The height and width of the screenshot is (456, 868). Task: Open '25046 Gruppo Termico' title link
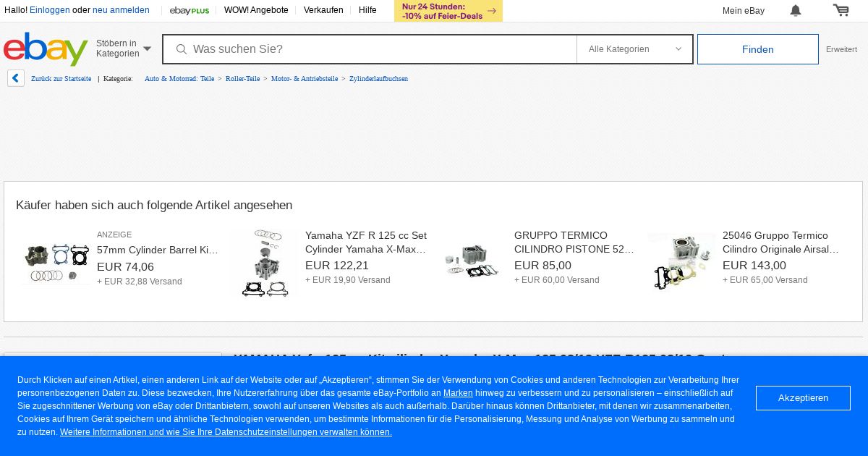(x=781, y=242)
